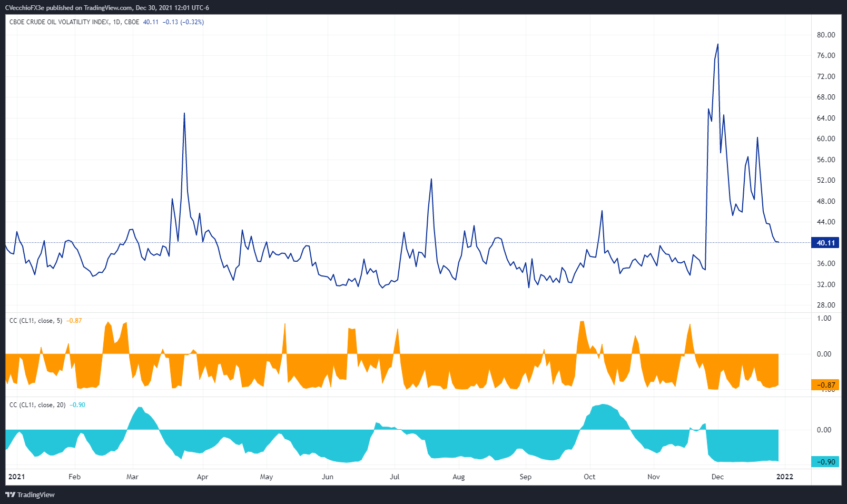The height and width of the screenshot is (504, 847).
Task: Click the 40.11 blue price label on axis
Action: click(x=825, y=243)
